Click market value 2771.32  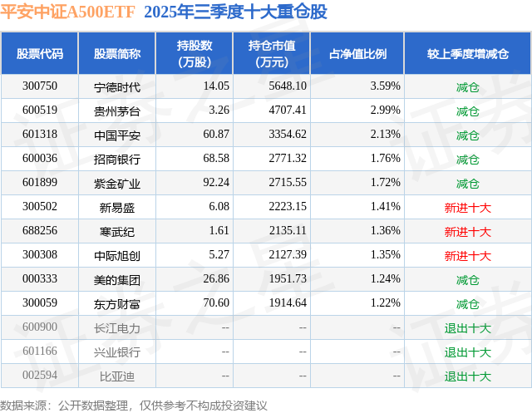pyautogui.click(x=288, y=159)
